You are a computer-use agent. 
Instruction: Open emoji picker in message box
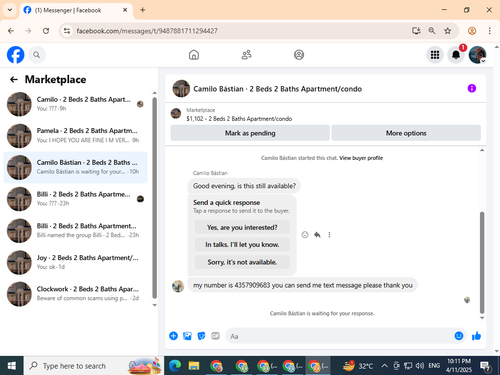[x=459, y=336]
